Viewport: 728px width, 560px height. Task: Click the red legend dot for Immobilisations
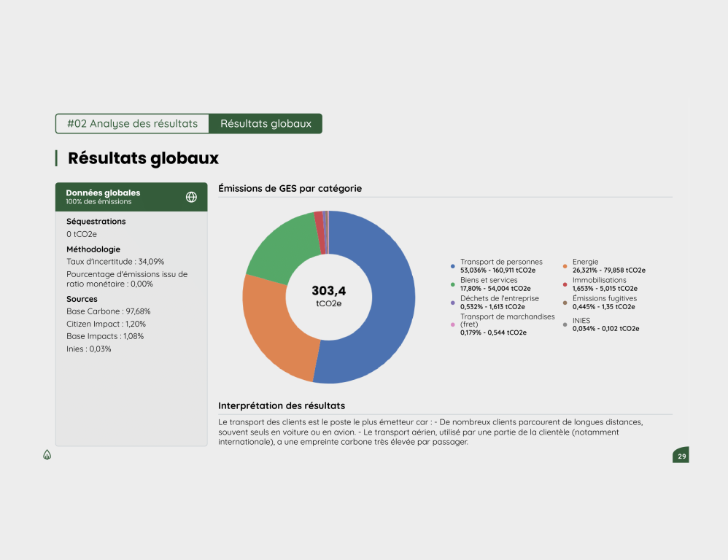565,284
